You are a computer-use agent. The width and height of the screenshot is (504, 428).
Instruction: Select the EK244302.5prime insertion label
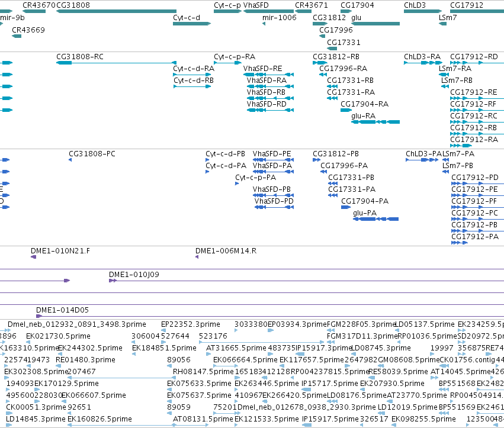point(91,348)
